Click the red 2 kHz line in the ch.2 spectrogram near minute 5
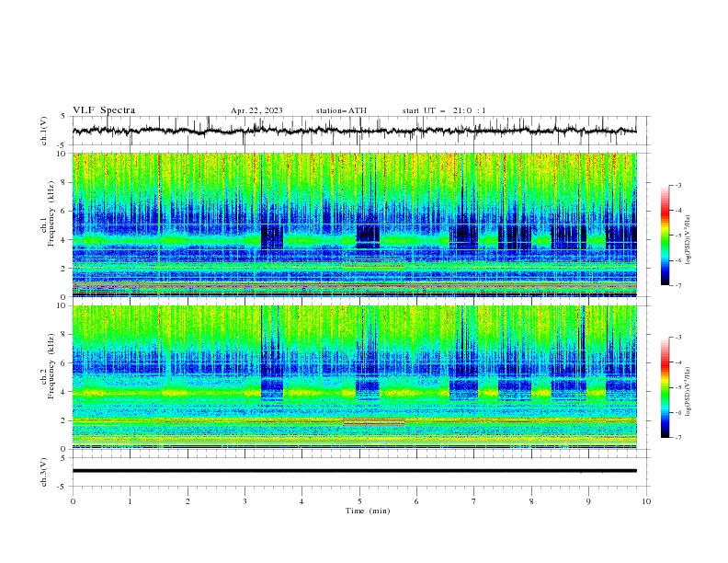This screenshot has height=563, width=728. [x=374, y=422]
